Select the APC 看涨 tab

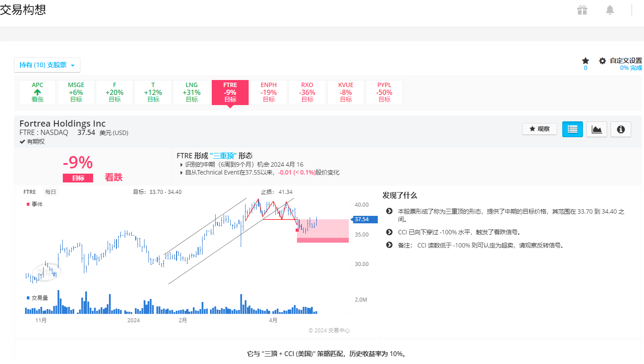(37, 92)
